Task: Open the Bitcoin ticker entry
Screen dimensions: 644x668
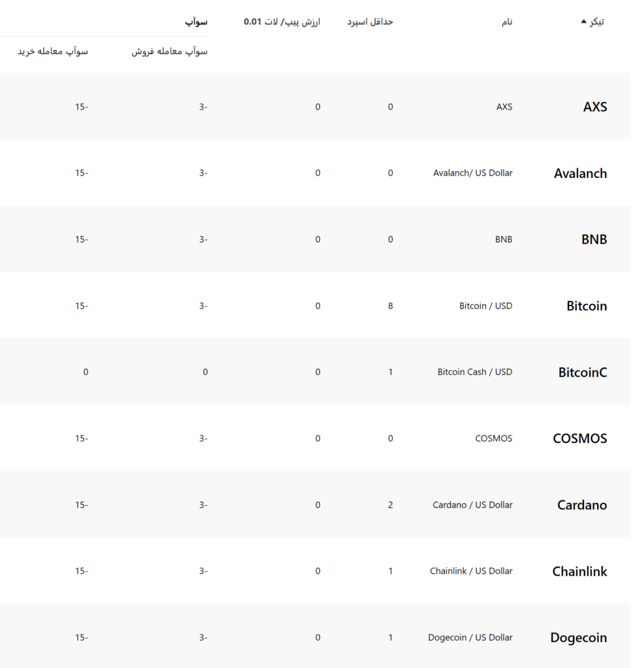Action: point(587,306)
